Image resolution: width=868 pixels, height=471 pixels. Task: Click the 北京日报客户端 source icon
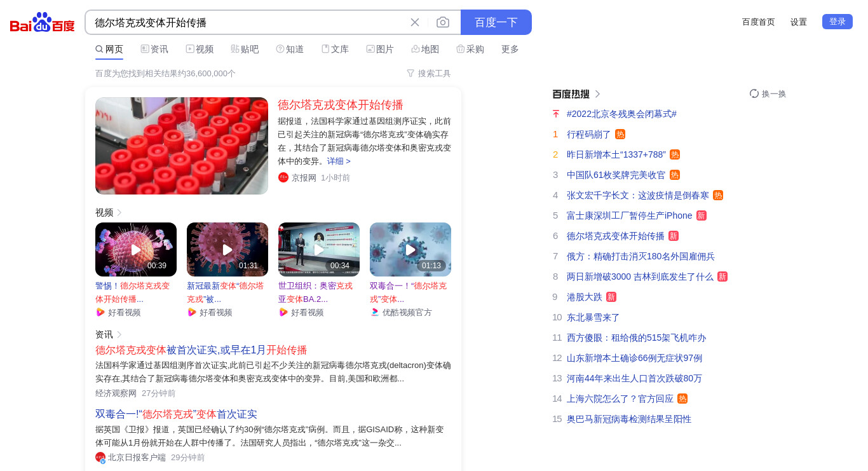pos(100,457)
